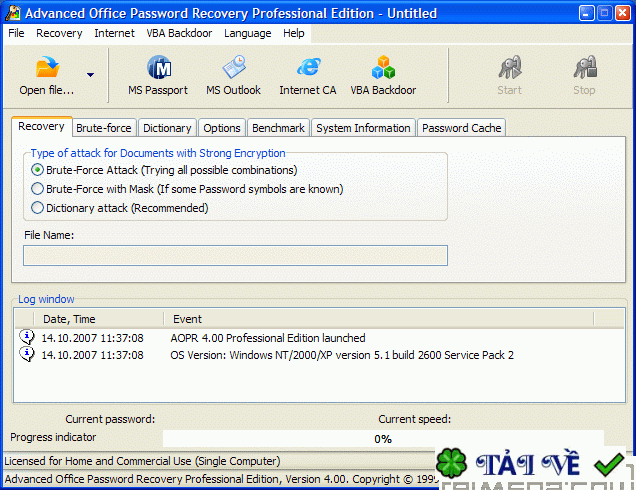636x490 pixels.
Task: Click the Event column header
Action: 379,319
